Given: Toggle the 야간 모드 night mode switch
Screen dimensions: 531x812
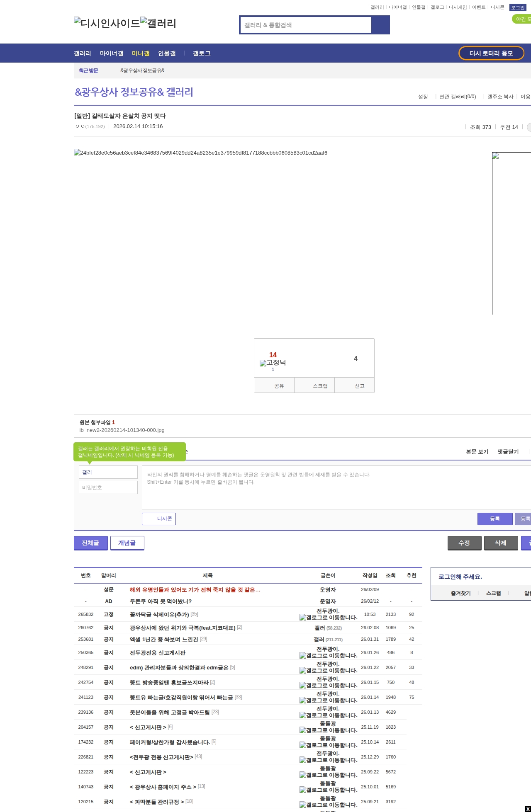Looking at the screenshot, I should 522,19.
